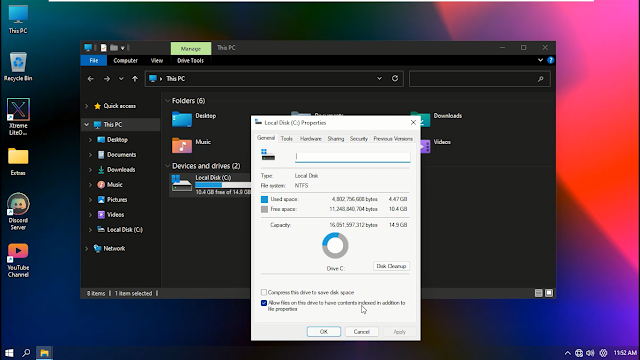This screenshot has height=360, width=640.
Task: Click new folder icon in title bar
Action: (114, 48)
